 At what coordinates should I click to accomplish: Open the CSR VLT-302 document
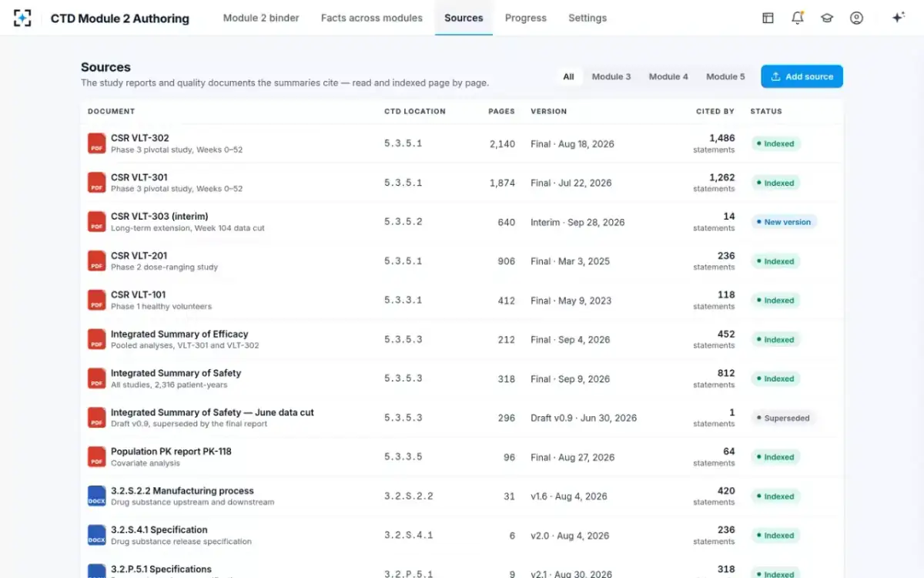click(x=140, y=138)
